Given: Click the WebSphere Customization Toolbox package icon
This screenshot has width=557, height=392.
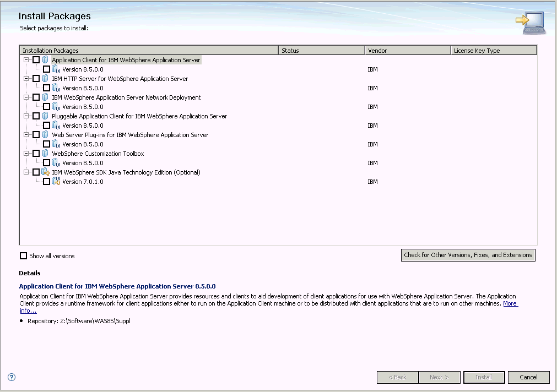Looking at the screenshot, I should 45,154.
